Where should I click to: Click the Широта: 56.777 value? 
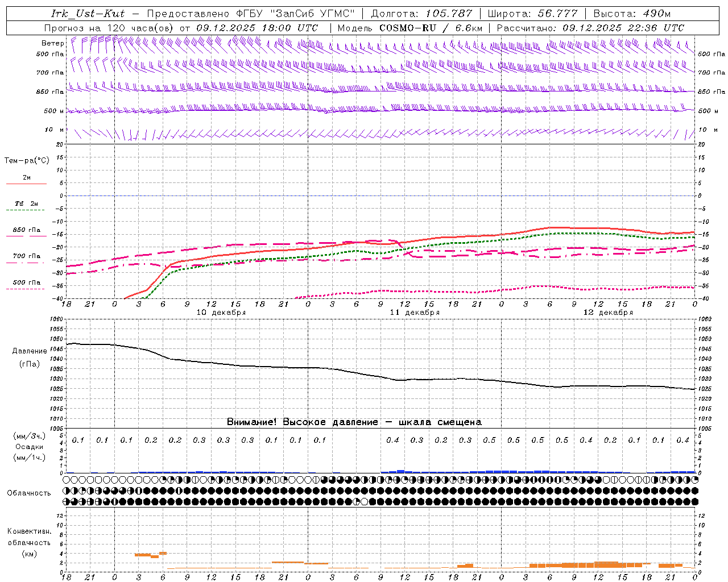point(533,14)
